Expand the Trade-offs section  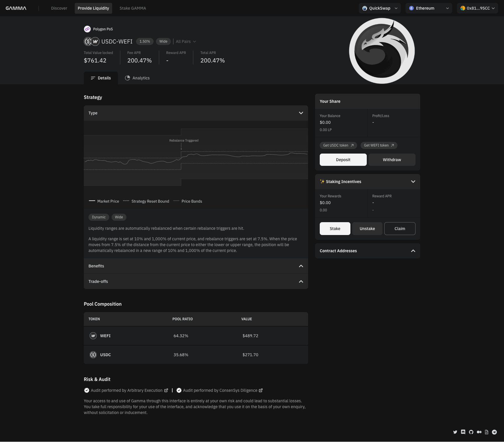pos(196,281)
